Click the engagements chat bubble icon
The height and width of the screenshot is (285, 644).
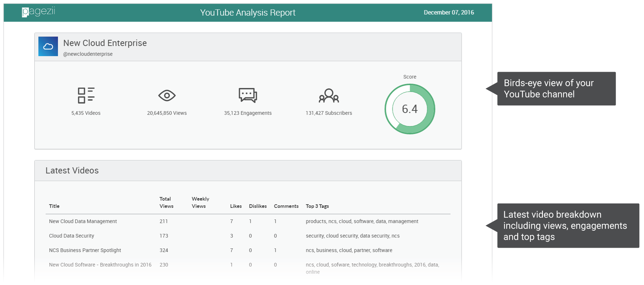(248, 95)
